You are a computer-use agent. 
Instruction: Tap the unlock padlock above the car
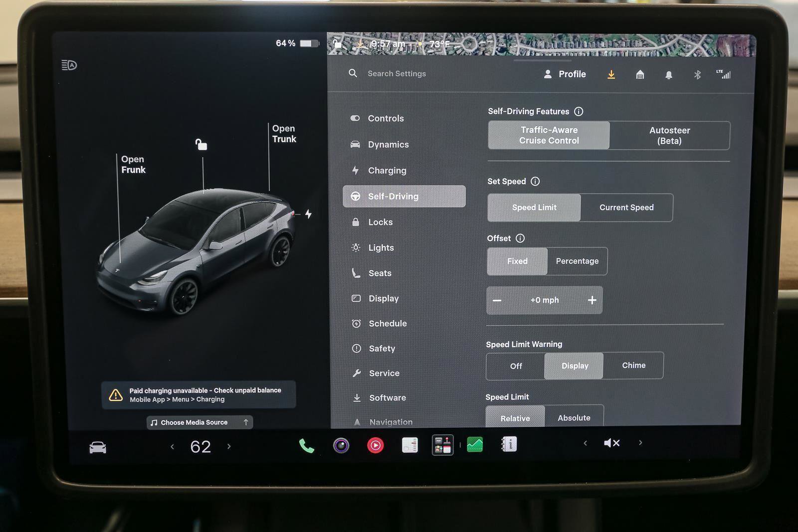coord(201,145)
